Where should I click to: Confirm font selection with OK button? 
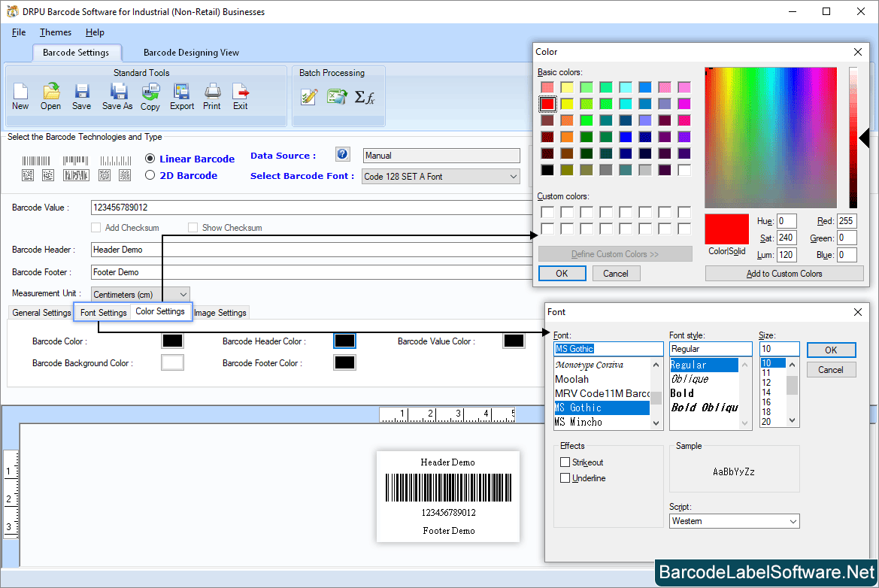(831, 350)
